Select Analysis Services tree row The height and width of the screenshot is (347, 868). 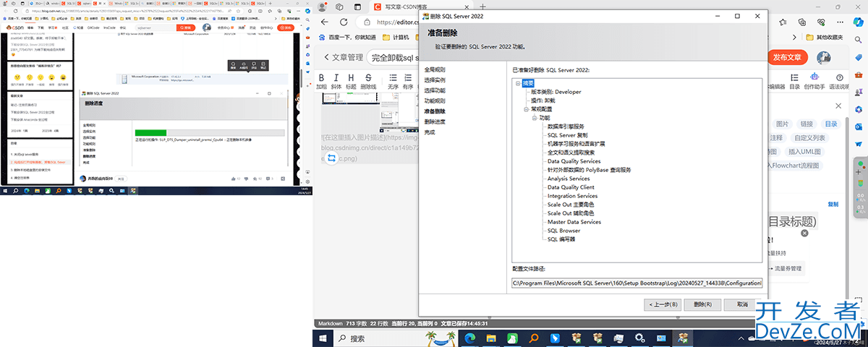pos(569,179)
